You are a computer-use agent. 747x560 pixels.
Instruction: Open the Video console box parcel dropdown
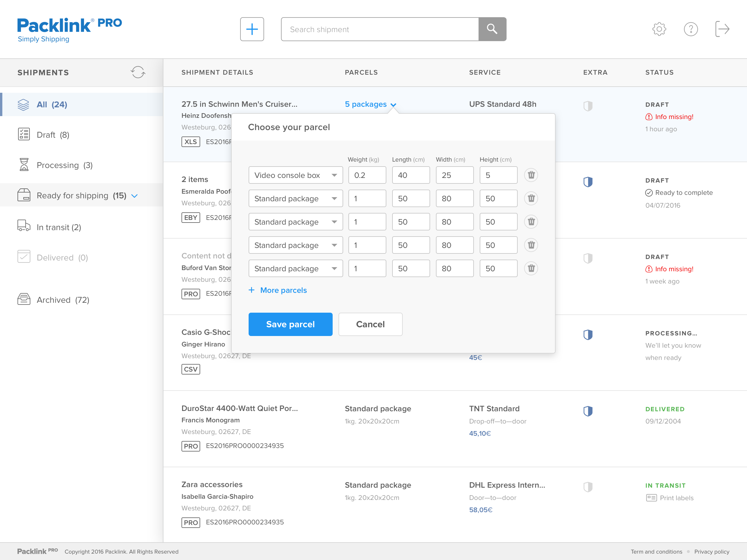[x=296, y=175]
